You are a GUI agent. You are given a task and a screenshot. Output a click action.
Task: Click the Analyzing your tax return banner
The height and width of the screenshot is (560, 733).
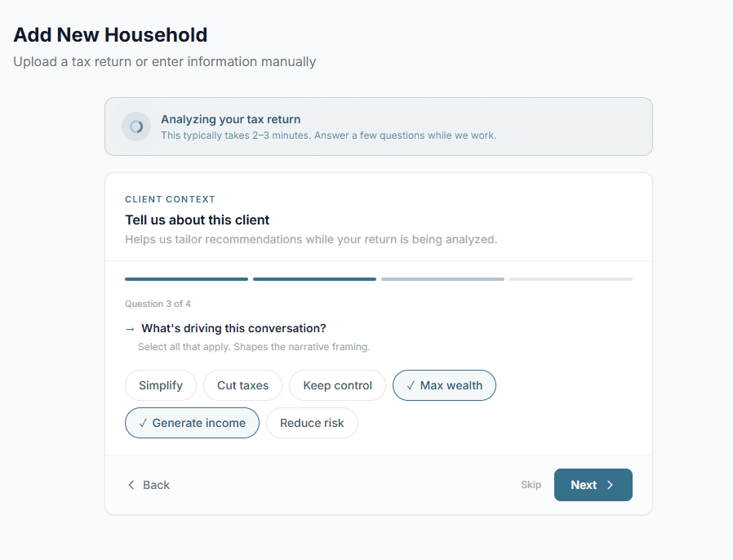pos(378,127)
